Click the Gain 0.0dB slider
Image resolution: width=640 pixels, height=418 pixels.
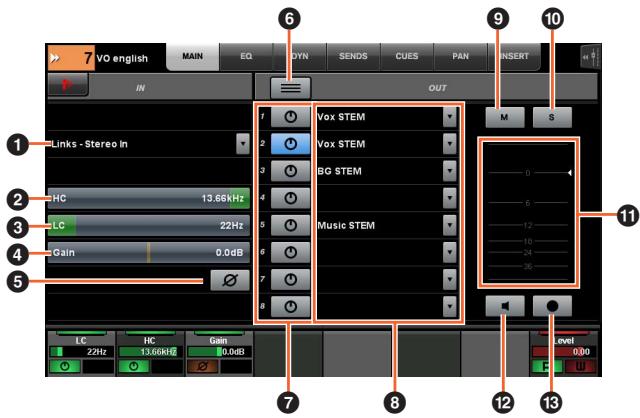[149, 253]
